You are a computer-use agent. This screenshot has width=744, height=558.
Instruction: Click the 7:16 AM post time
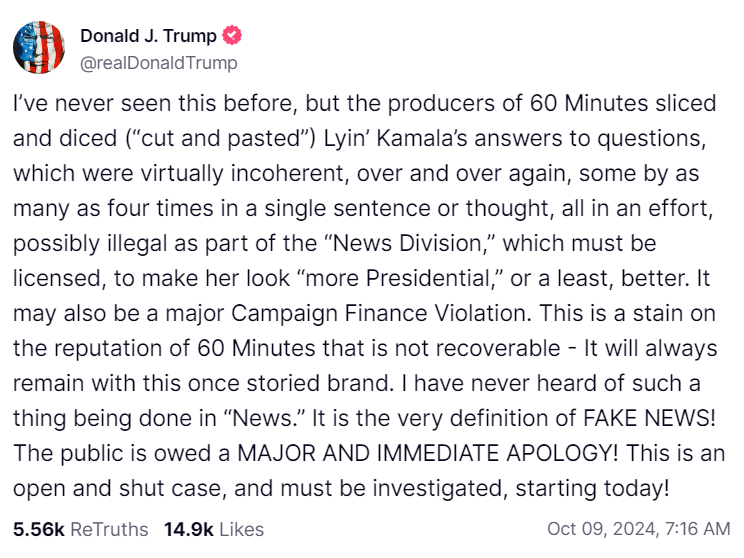tap(696, 528)
